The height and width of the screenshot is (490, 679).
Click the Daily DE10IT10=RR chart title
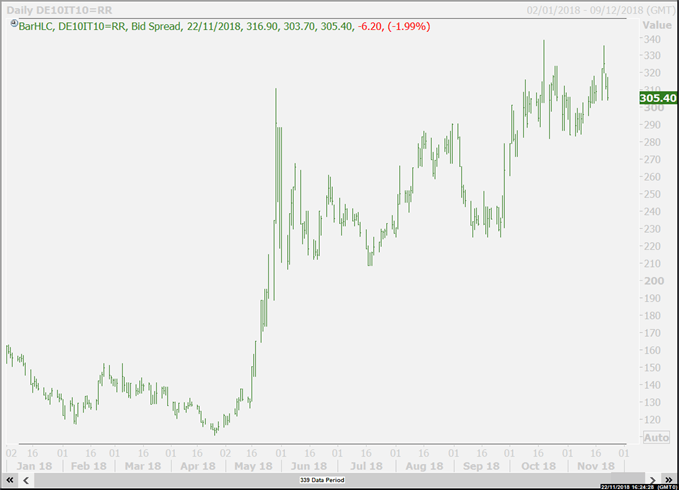pyautogui.click(x=59, y=10)
